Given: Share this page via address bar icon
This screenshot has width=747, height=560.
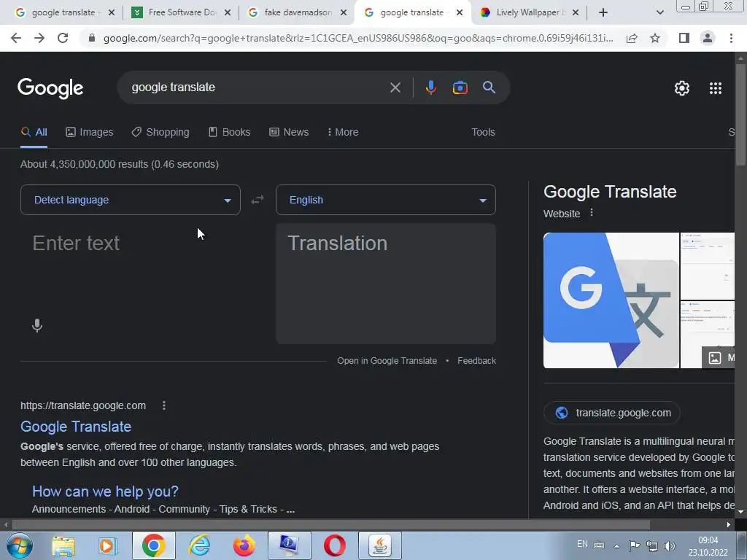Looking at the screenshot, I should 632,38.
